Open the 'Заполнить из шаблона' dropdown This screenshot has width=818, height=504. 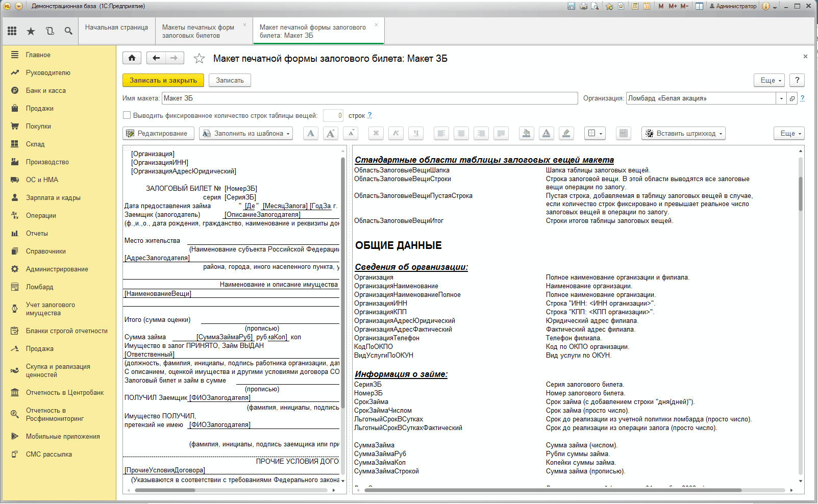[x=246, y=133]
